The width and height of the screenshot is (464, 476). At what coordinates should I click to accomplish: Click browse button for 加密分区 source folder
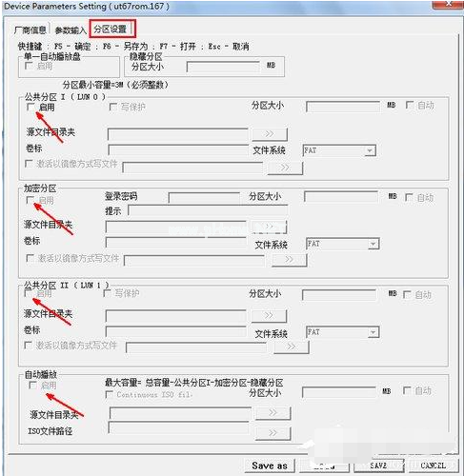tap(269, 227)
